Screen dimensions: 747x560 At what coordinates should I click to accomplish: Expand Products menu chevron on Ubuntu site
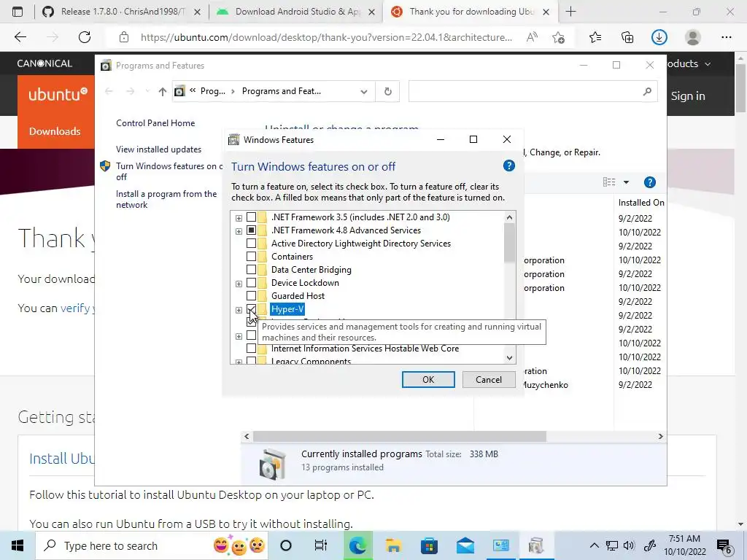pyautogui.click(x=708, y=64)
